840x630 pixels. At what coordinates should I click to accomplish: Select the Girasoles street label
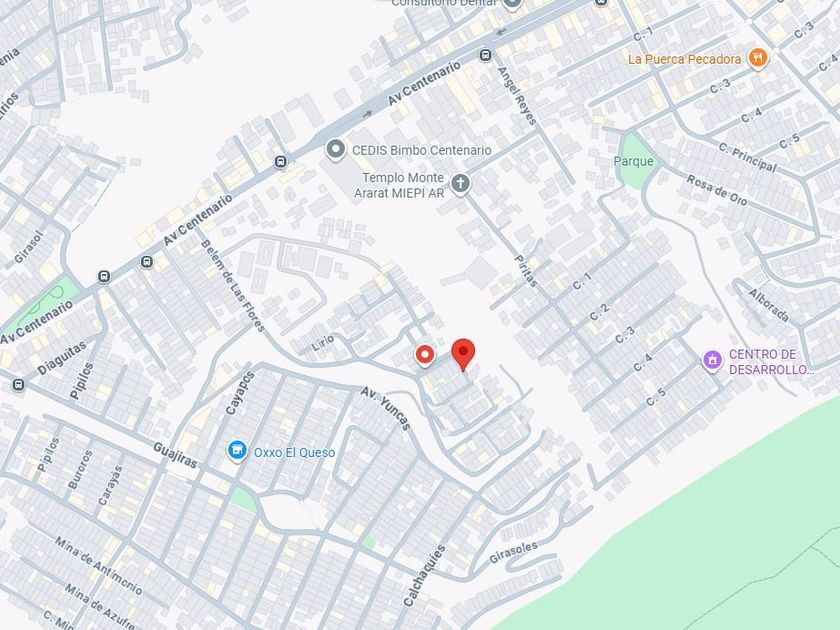[x=513, y=553]
